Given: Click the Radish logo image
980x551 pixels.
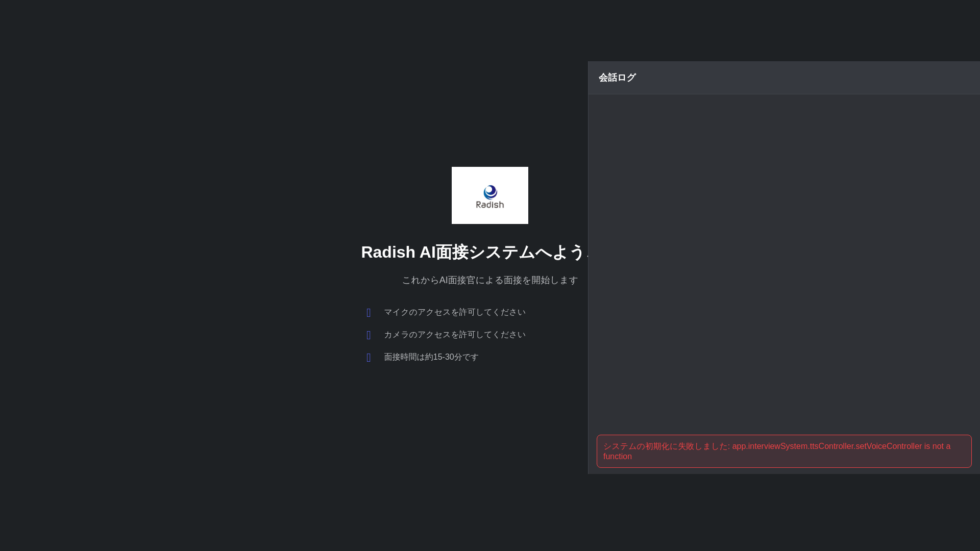Looking at the screenshot, I should pyautogui.click(x=489, y=195).
